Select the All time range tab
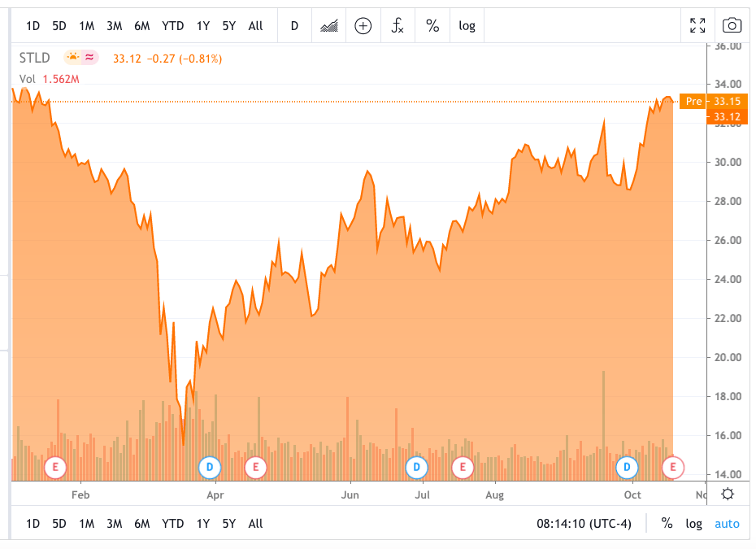 point(255,25)
